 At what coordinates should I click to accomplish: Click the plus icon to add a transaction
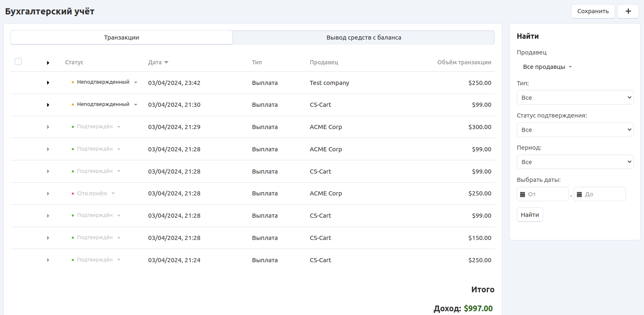628,12
